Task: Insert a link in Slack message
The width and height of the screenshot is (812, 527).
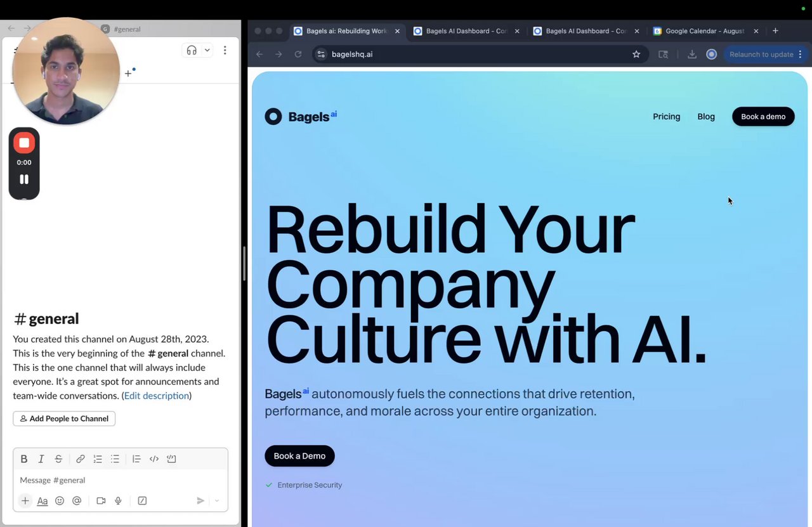Action: tap(81, 459)
